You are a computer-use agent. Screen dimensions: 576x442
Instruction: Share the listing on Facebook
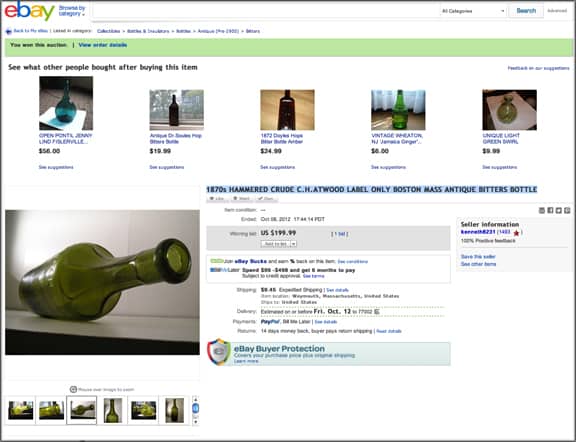(550, 210)
